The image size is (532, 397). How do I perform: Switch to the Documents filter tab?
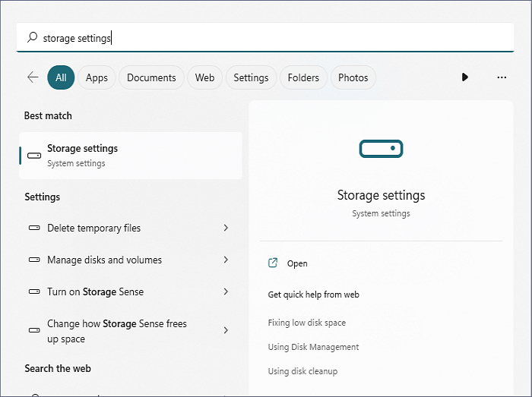151,77
